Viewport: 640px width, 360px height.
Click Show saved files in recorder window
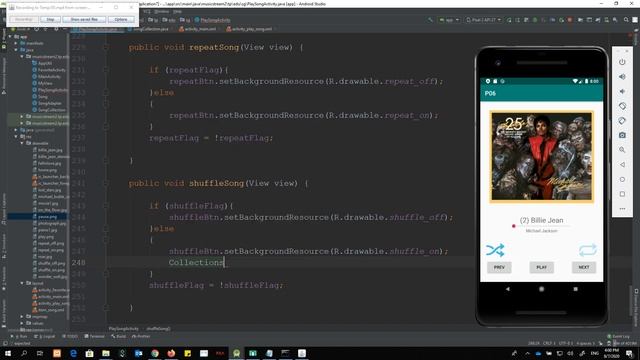84,19
